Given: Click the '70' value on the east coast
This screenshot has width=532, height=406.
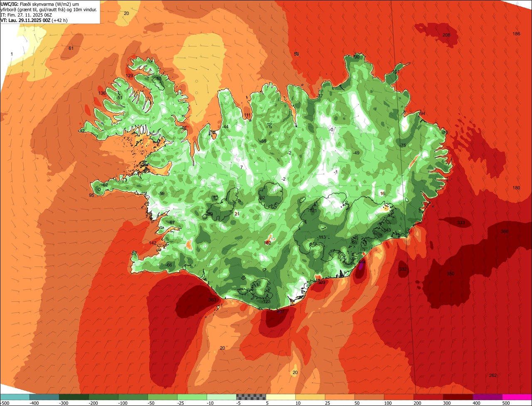Looking at the screenshot, I should pyautogui.click(x=445, y=132).
